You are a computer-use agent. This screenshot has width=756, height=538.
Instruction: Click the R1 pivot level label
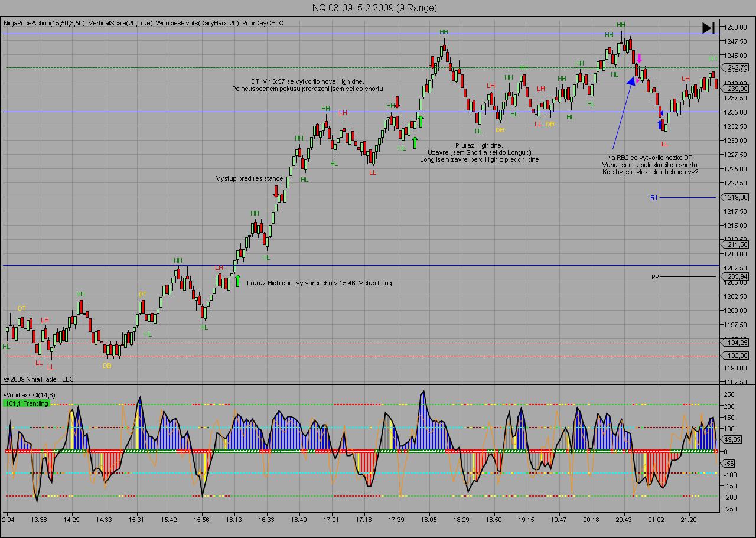654,198
